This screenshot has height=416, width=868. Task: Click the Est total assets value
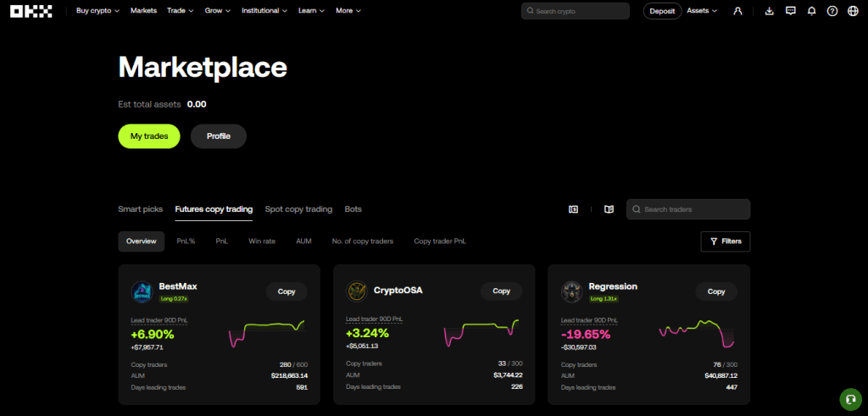[x=197, y=104]
